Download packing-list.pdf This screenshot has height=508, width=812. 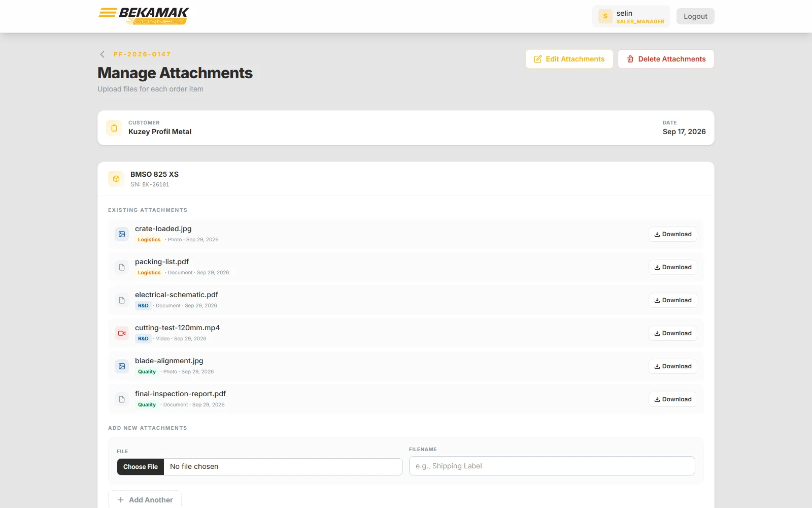673,267
